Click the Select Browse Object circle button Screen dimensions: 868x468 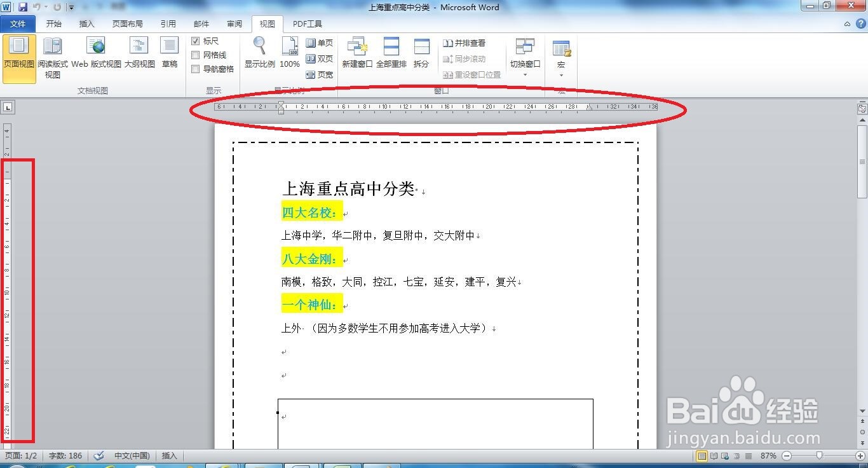(862, 432)
